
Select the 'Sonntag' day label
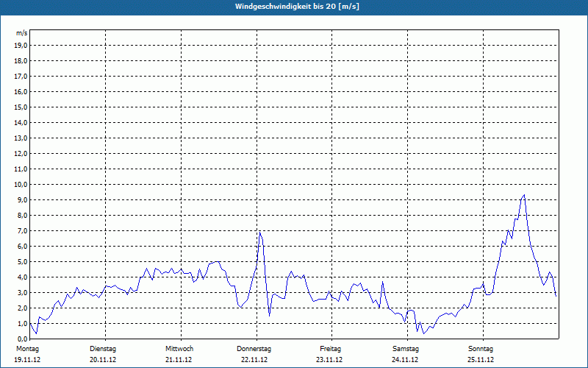481,349
